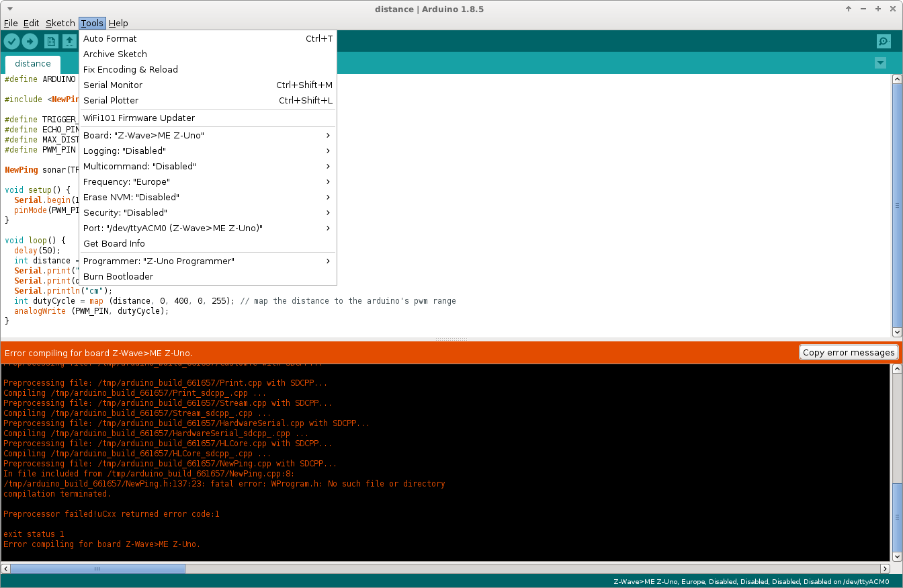Open the tab options dropdown arrow

click(x=880, y=63)
